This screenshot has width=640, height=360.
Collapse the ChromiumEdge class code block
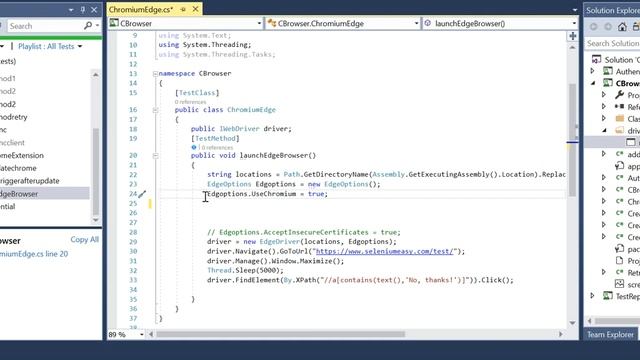tap(155, 110)
